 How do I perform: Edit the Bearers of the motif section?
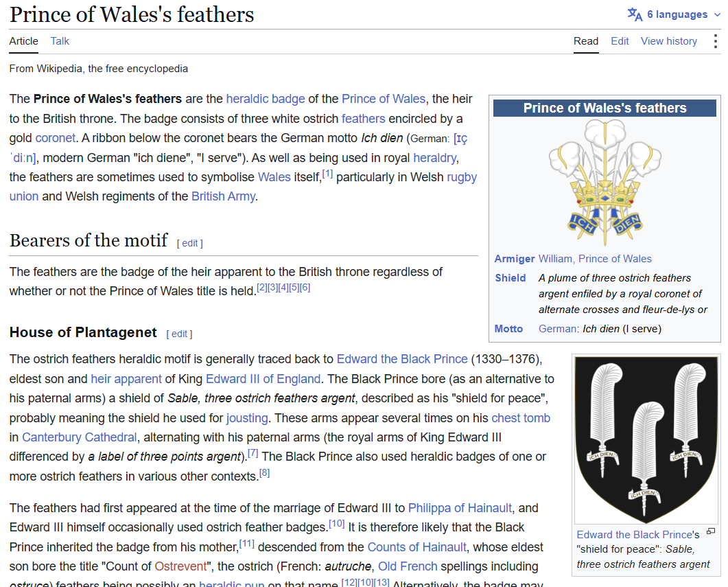click(190, 243)
